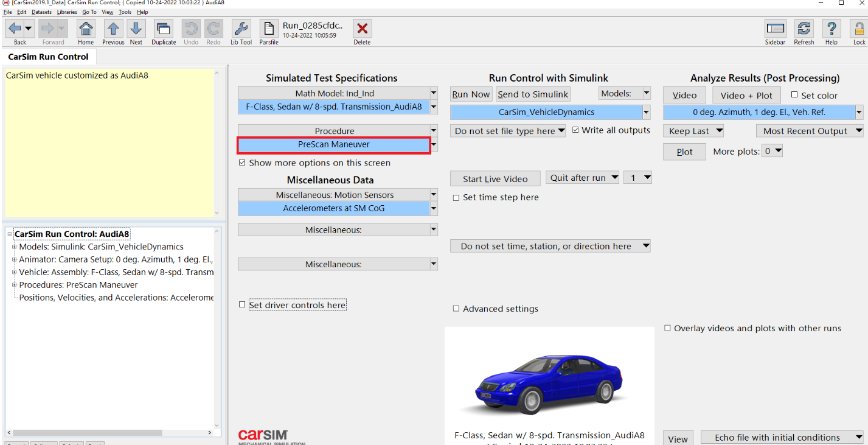Click the Undo toolbar icon
This screenshot has width=868, height=445.
[x=191, y=29]
